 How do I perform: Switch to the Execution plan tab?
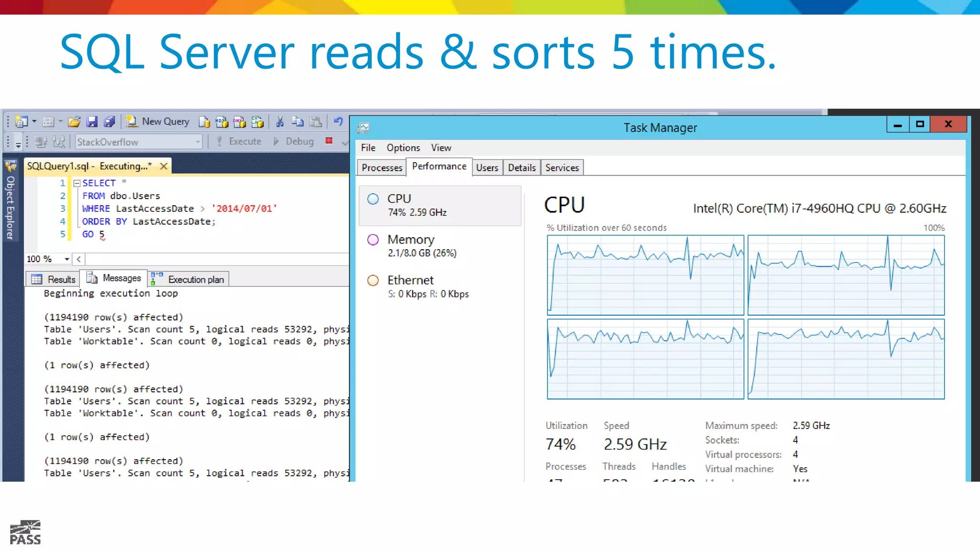pyautogui.click(x=189, y=279)
